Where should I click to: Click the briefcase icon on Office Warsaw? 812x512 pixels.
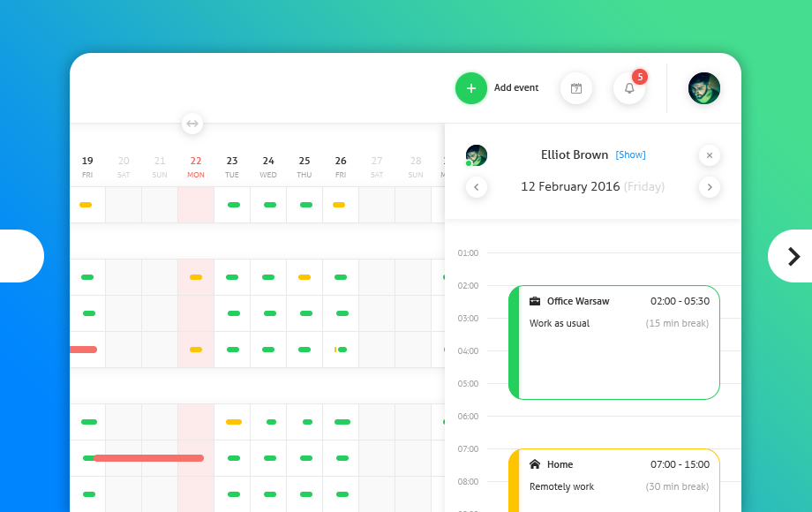tap(535, 301)
